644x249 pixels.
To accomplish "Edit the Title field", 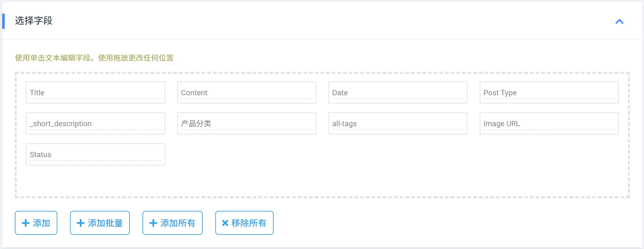I will [x=95, y=93].
